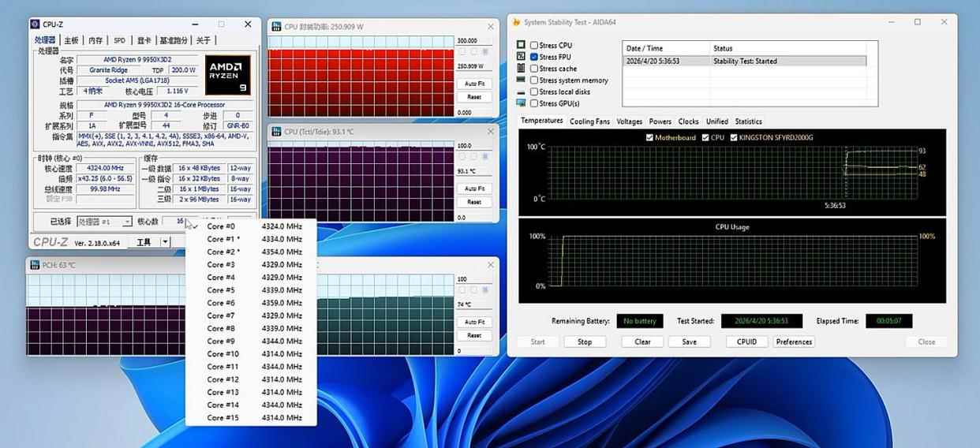Enable the Stress CPU checkbox
Image resolution: width=980 pixels, height=448 pixels.
coord(534,46)
